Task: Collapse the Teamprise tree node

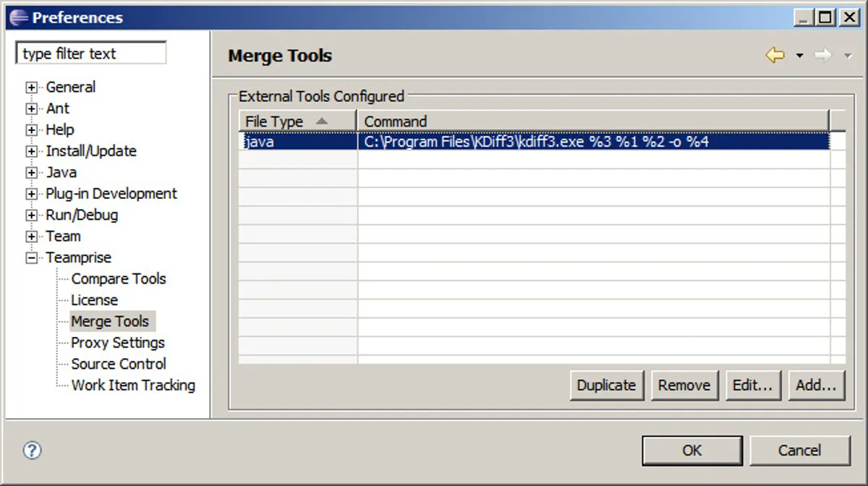Action: [31, 258]
